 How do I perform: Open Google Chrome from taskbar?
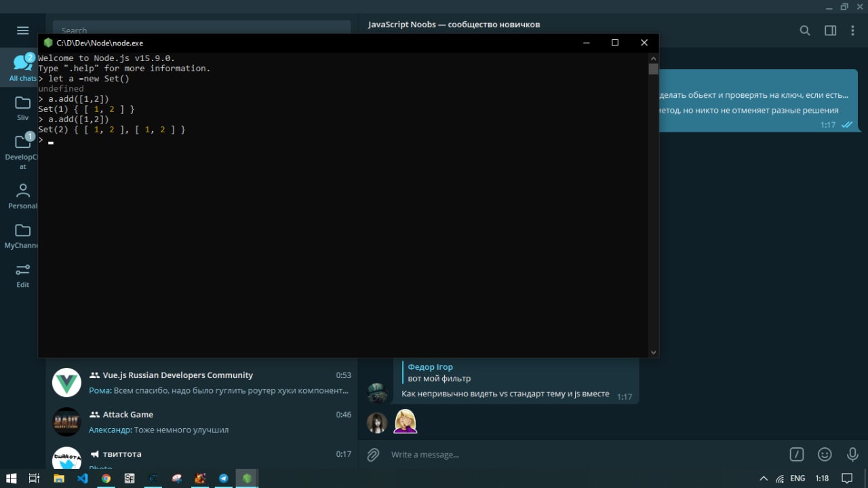pos(106,478)
